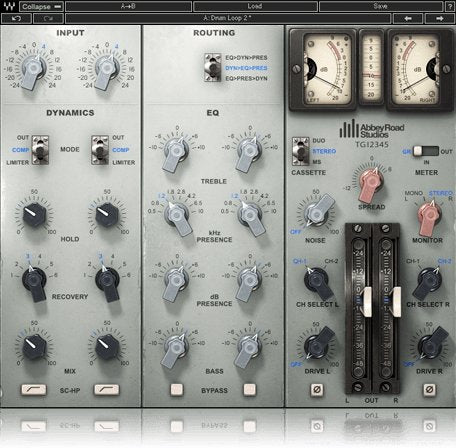The image size is (456, 448).
Task: Toggle left phase invert button under DRIVE L
Action: [x=317, y=389]
